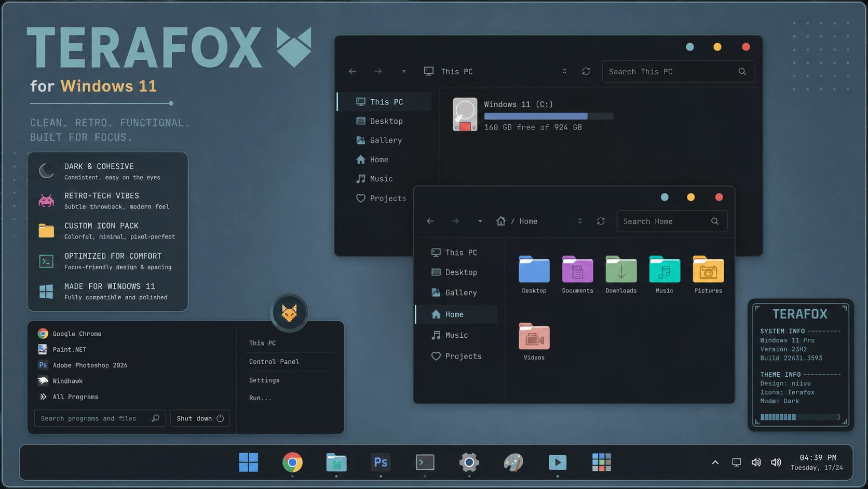Open the Windows Start button on taskbar
Image resolution: width=868 pixels, height=489 pixels.
pos(248,462)
